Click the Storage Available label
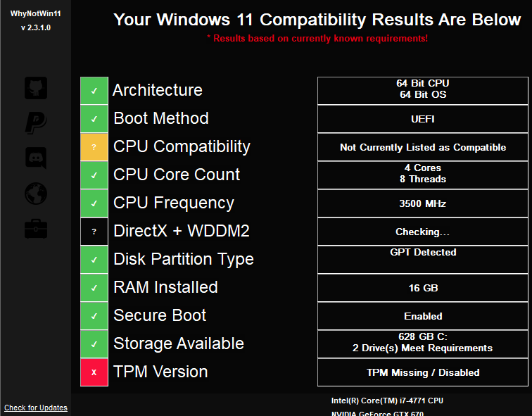The width and height of the screenshot is (532, 416). [x=179, y=343]
